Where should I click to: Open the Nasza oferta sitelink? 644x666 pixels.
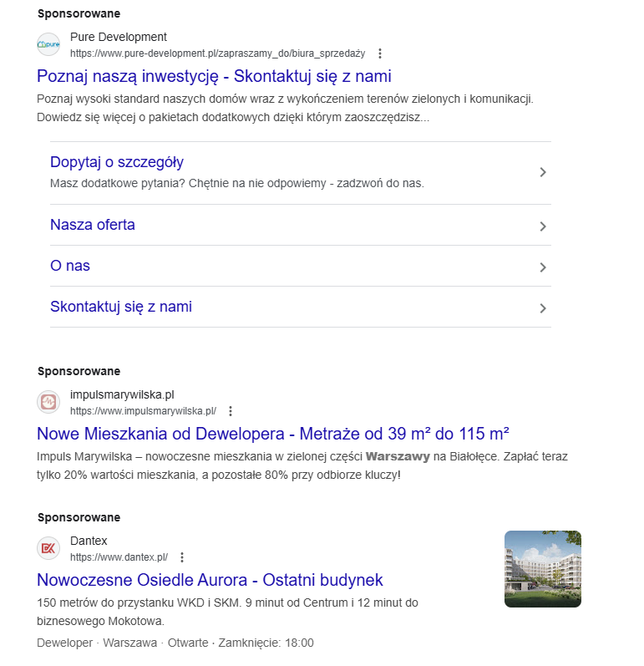[x=93, y=225]
